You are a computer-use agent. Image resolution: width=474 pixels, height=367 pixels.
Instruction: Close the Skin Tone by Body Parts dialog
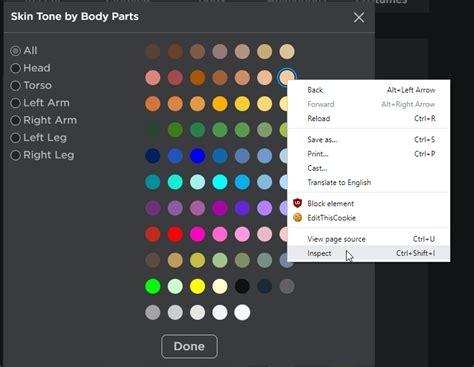359,17
